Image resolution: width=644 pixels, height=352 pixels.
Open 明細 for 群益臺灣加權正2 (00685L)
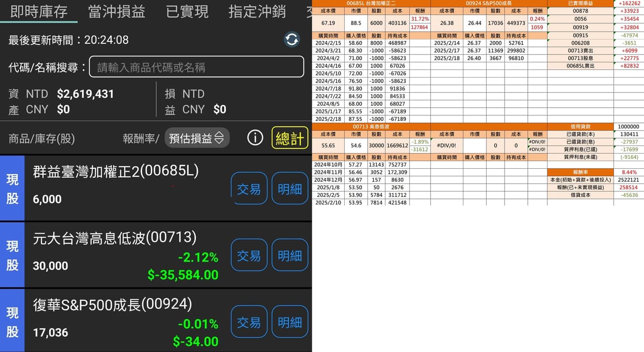point(290,188)
